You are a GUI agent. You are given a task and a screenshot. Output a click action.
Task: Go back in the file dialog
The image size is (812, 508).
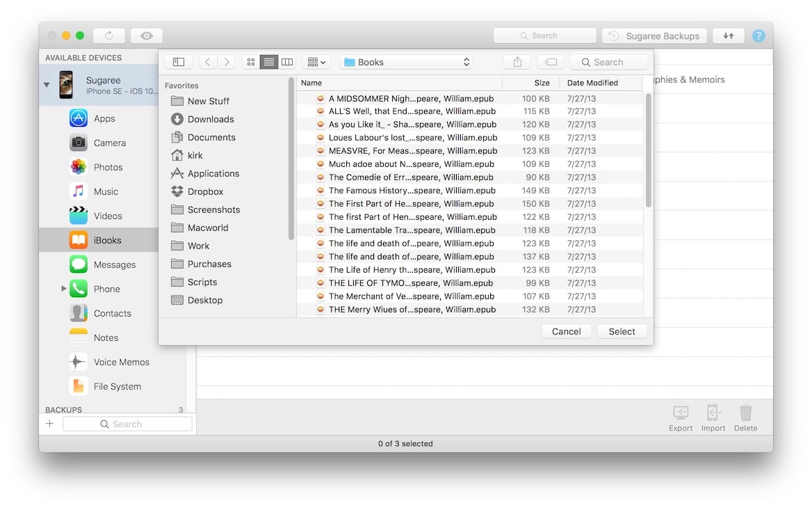[208, 62]
